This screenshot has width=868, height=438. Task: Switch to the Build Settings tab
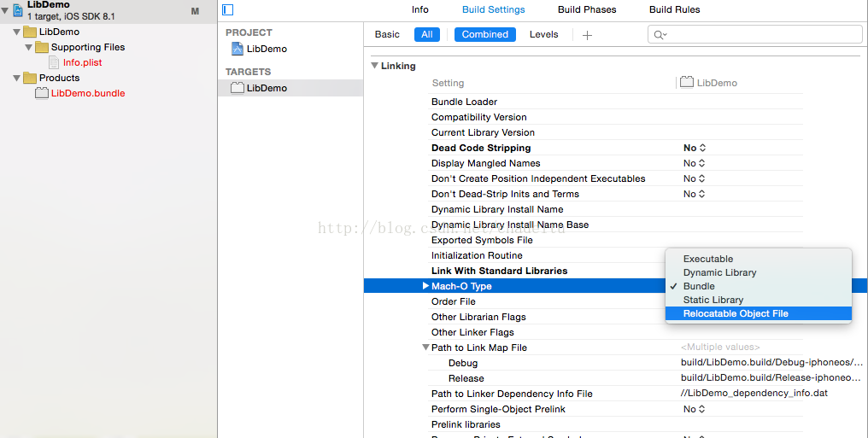(493, 9)
